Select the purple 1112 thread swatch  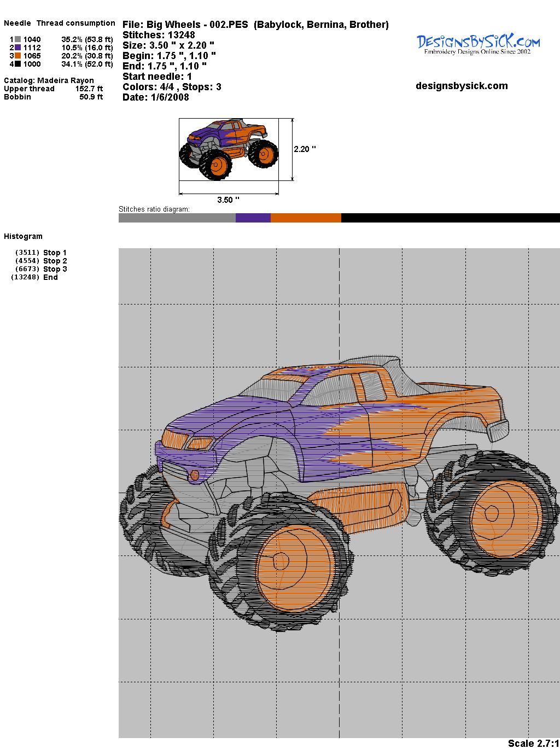[x=18, y=48]
